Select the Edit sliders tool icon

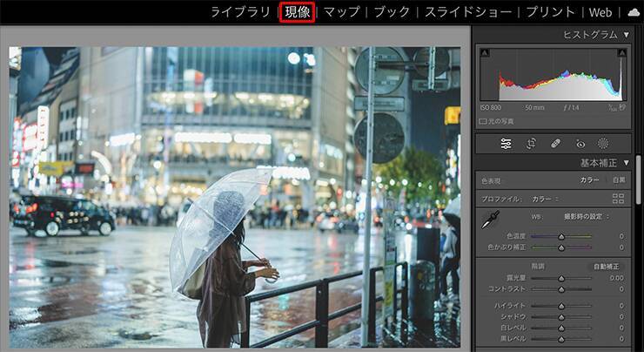[x=506, y=144]
